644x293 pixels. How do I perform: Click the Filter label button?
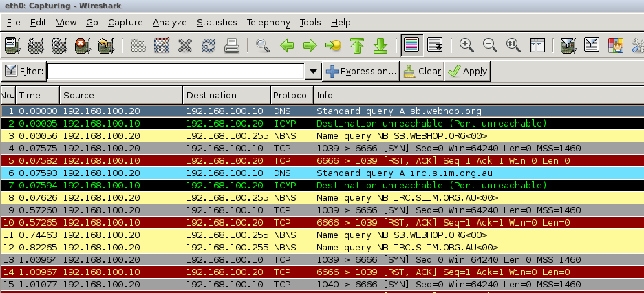pos(24,71)
